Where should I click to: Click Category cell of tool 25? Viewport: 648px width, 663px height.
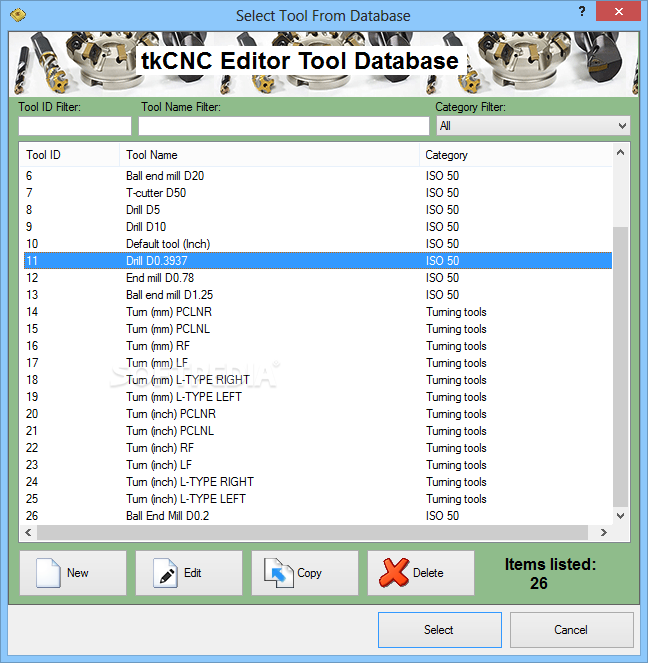point(456,499)
